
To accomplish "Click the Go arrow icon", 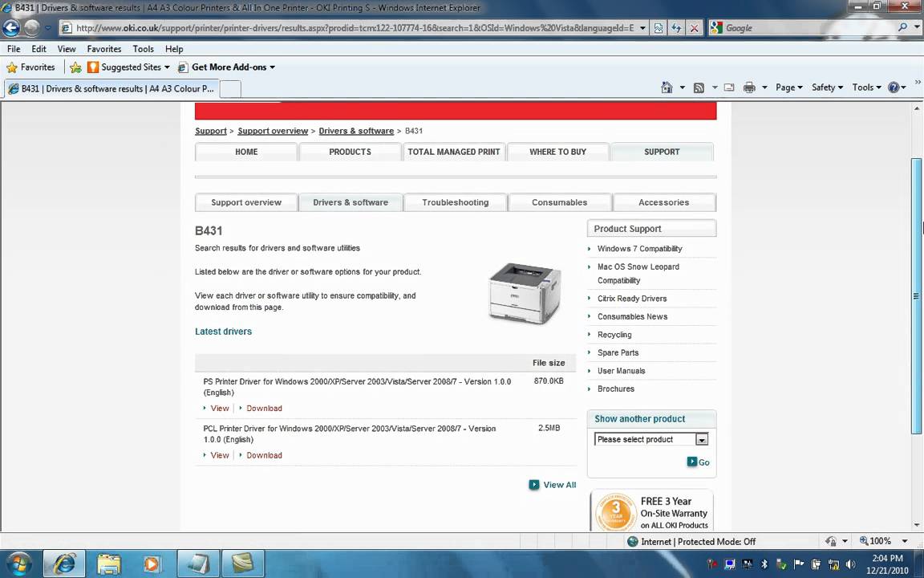I will 692,462.
